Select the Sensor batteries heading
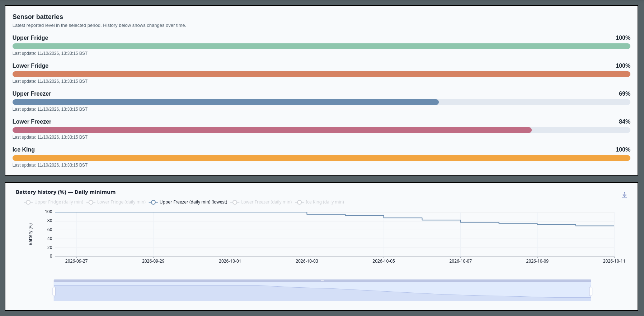Screen dimensions: 644x316 point(38,17)
